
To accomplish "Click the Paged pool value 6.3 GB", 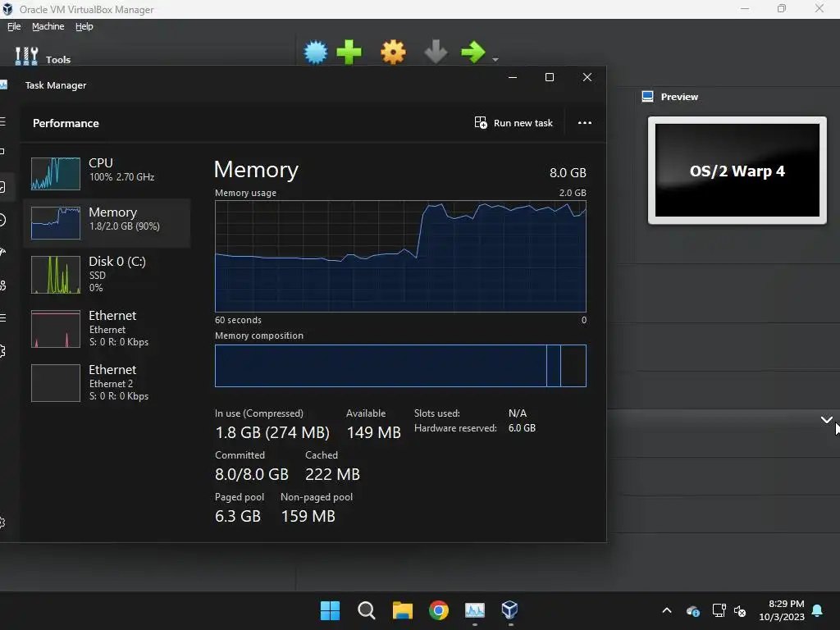I will click(x=238, y=516).
